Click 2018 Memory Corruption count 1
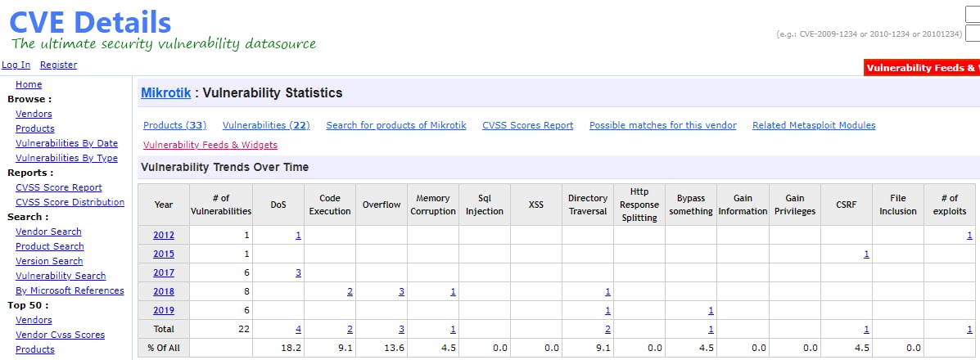 (453, 291)
